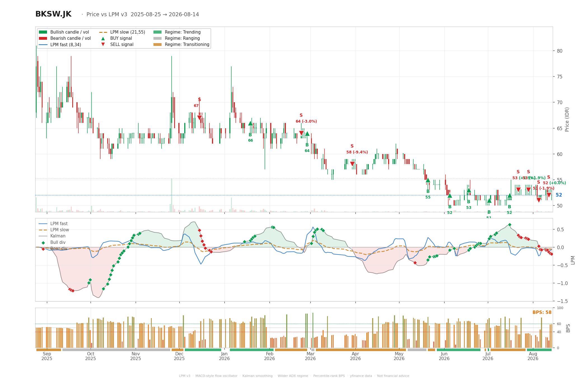Click the 'Sep 2025' x-axis label
This screenshot has height=378, width=588.
pyautogui.click(x=47, y=356)
